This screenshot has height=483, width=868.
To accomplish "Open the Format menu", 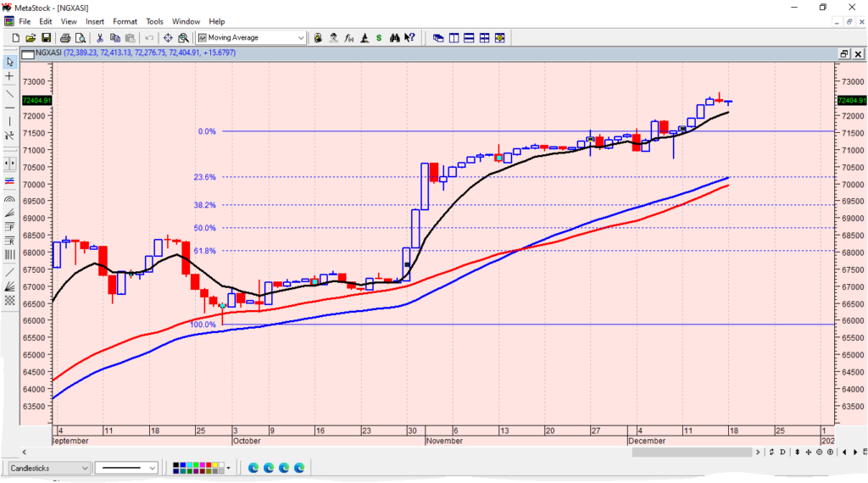I will 125,21.
